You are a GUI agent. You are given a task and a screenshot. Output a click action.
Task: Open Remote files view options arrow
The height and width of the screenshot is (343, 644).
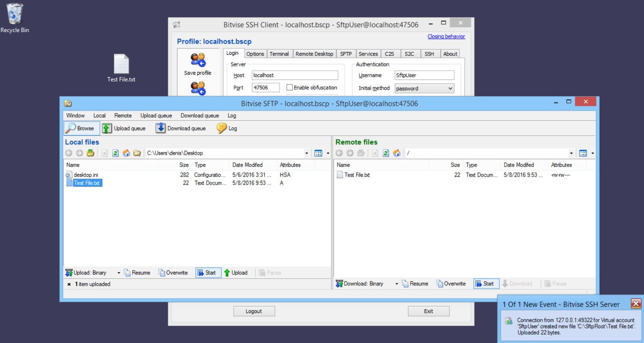click(592, 153)
